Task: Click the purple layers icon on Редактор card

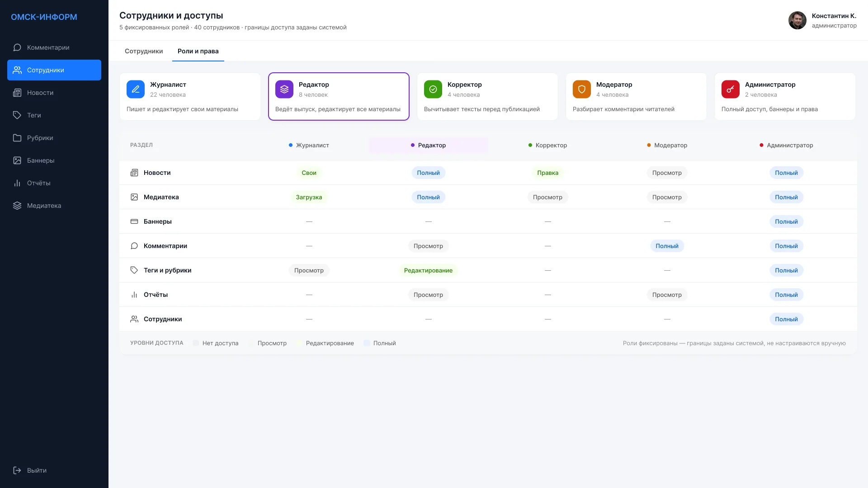Action: pyautogui.click(x=284, y=89)
